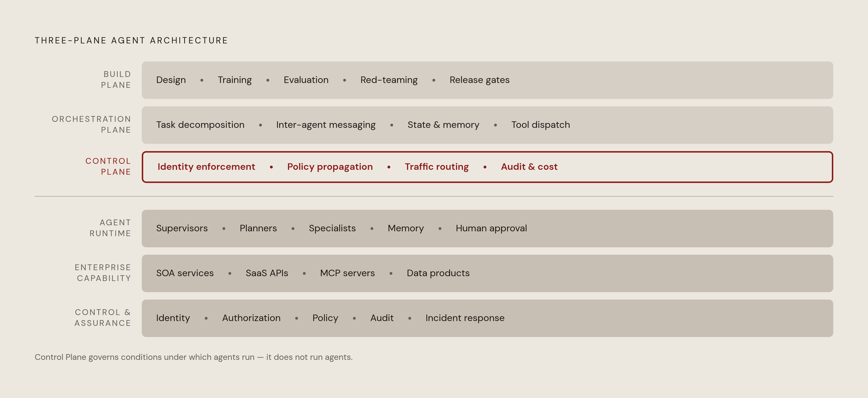Click 'Specialists' item
This screenshot has height=398, width=868.
pyautogui.click(x=332, y=228)
